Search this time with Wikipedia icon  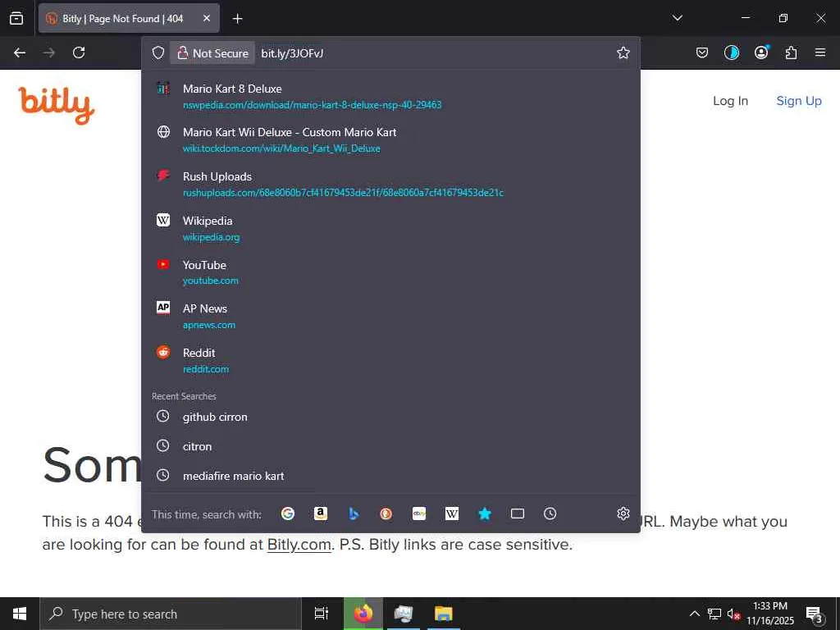452,514
